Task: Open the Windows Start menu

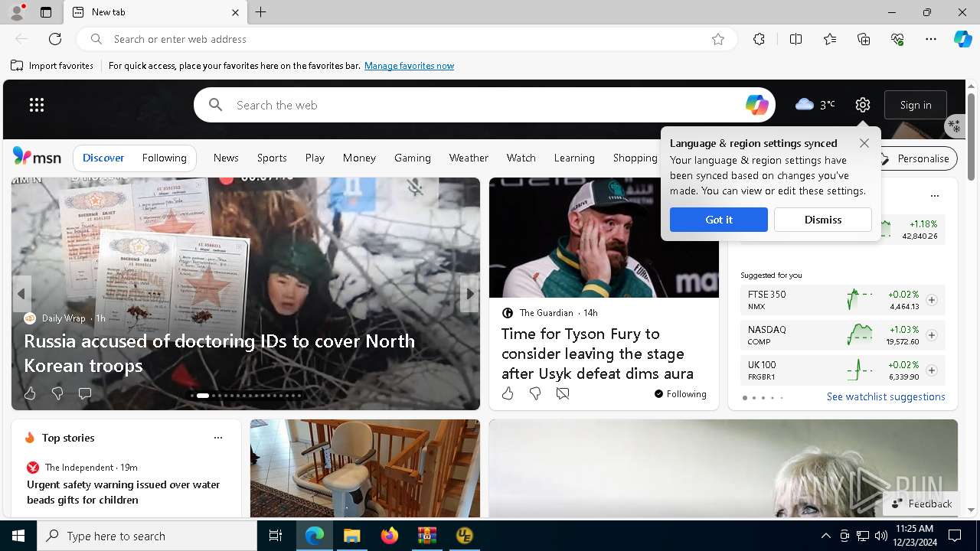Action: (x=18, y=536)
